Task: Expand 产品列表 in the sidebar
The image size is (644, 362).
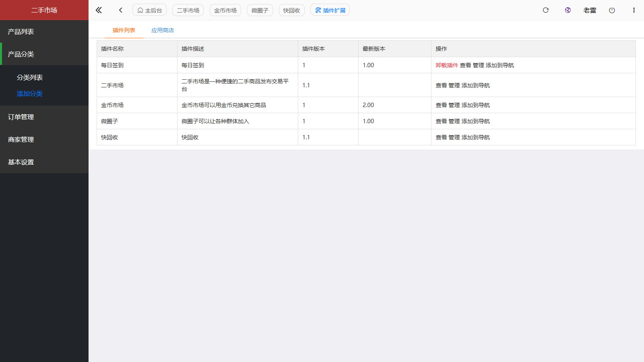Action: click(21, 32)
